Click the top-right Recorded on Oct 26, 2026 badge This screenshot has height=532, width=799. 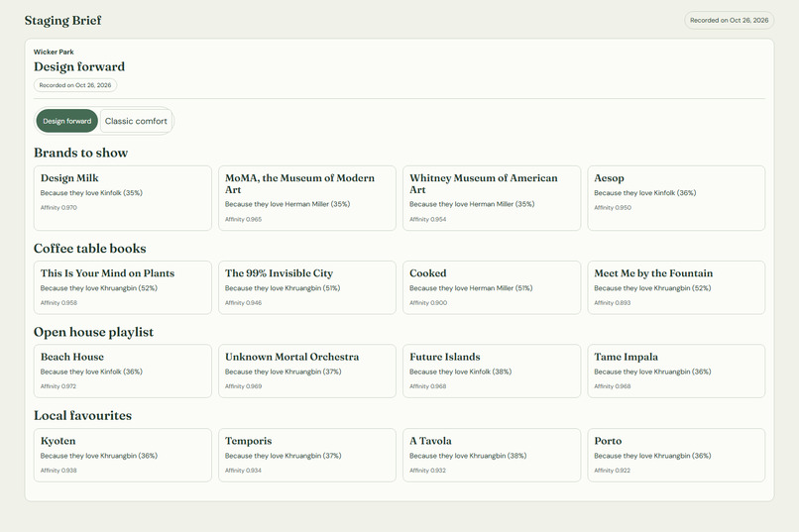[730, 21]
